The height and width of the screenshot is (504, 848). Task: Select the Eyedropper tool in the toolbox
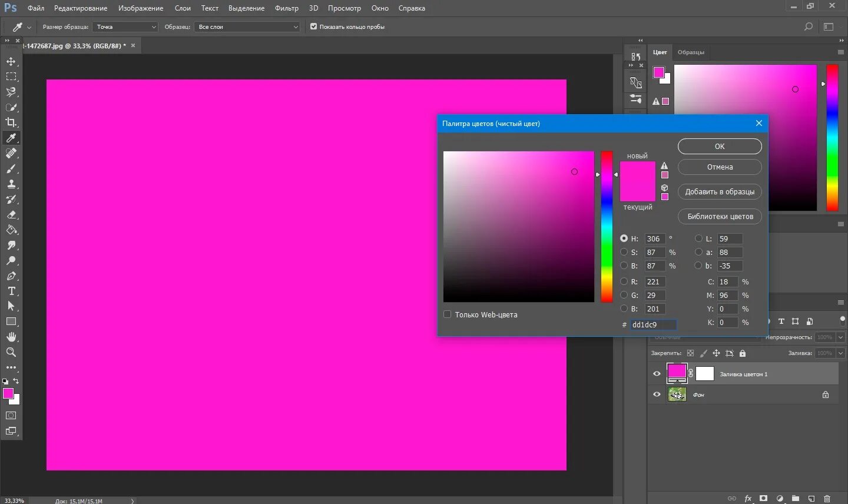coord(11,138)
